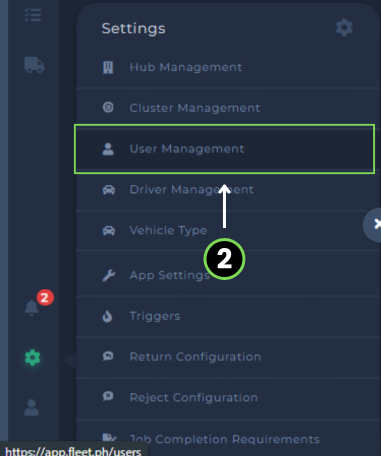Click the App Settings wrench icon
Screen dimensions: 381x456
pyautogui.click(x=109, y=275)
